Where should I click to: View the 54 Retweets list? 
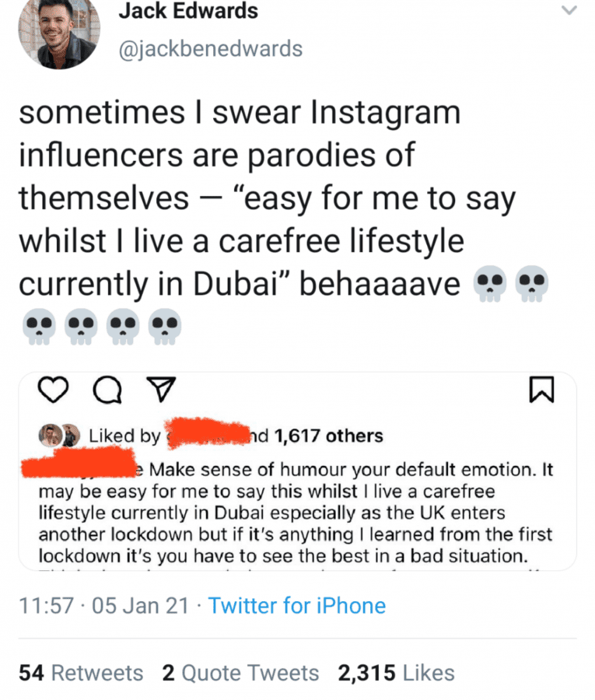(x=81, y=673)
